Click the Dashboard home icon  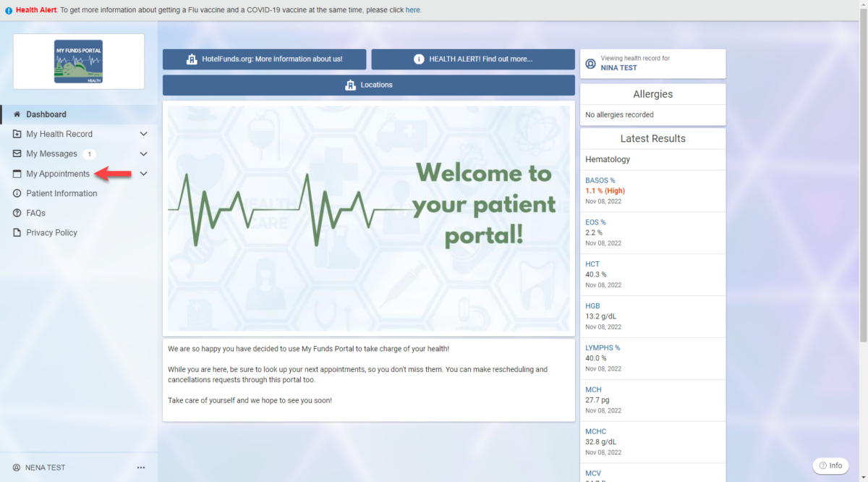click(x=17, y=114)
